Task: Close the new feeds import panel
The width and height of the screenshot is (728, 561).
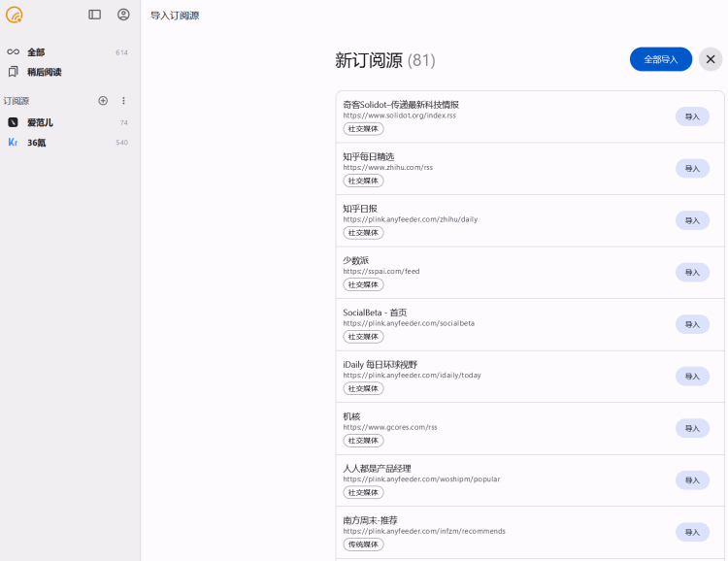Action: point(711,59)
